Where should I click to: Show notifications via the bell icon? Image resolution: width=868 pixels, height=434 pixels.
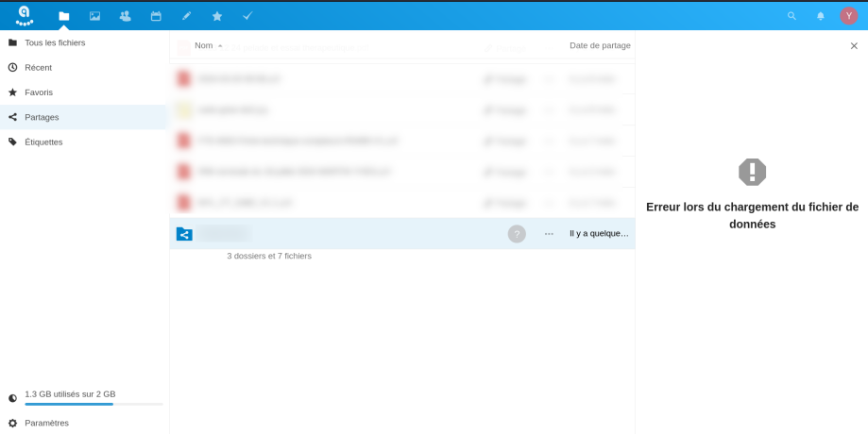click(x=820, y=16)
